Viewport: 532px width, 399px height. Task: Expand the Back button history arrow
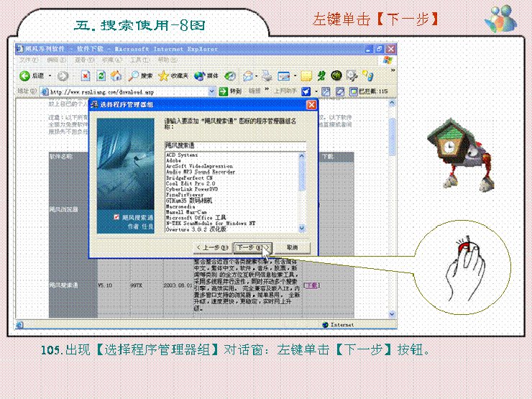[x=49, y=75]
